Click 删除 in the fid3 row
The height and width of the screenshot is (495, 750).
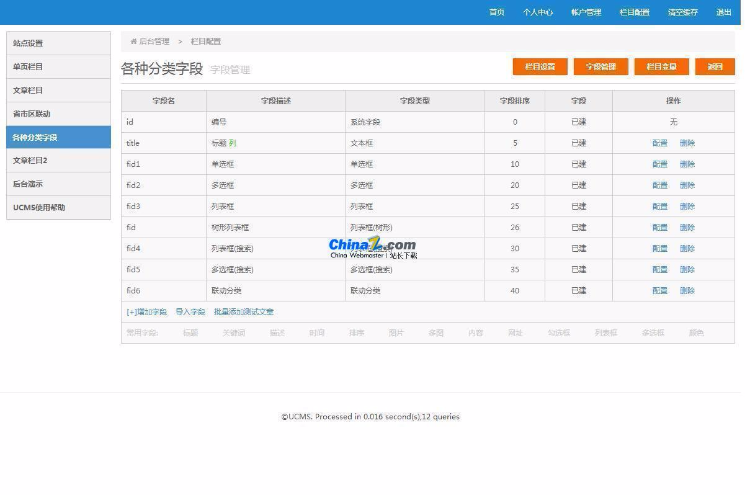pos(687,206)
